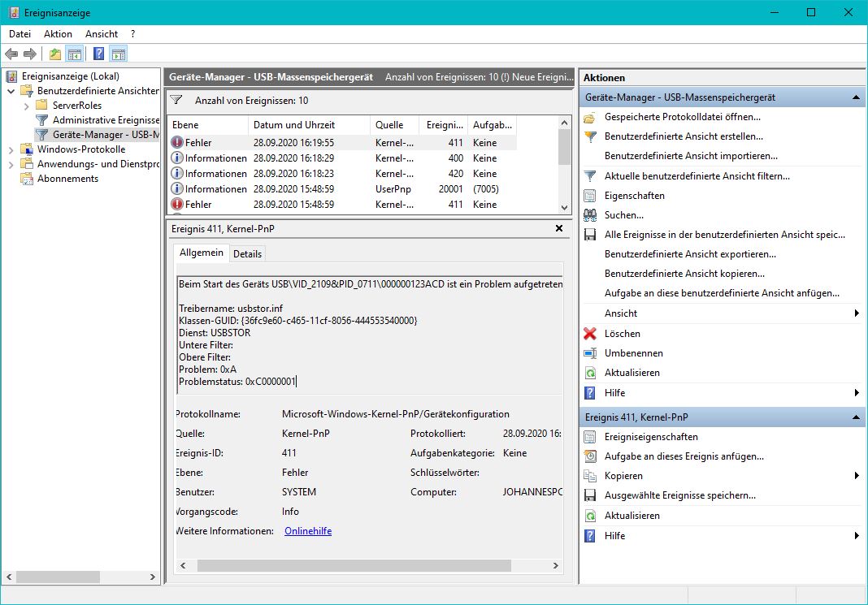This screenshot has width=868, height=605.
Task: Click 'Benutzerdefinierte Ansicht exportieren...'
Action: click(x=690, y=254)
